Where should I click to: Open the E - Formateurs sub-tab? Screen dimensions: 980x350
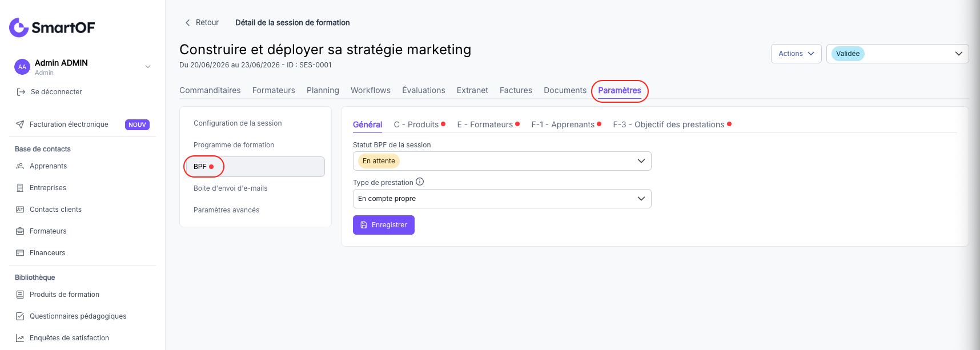click(x=485, y=124)
